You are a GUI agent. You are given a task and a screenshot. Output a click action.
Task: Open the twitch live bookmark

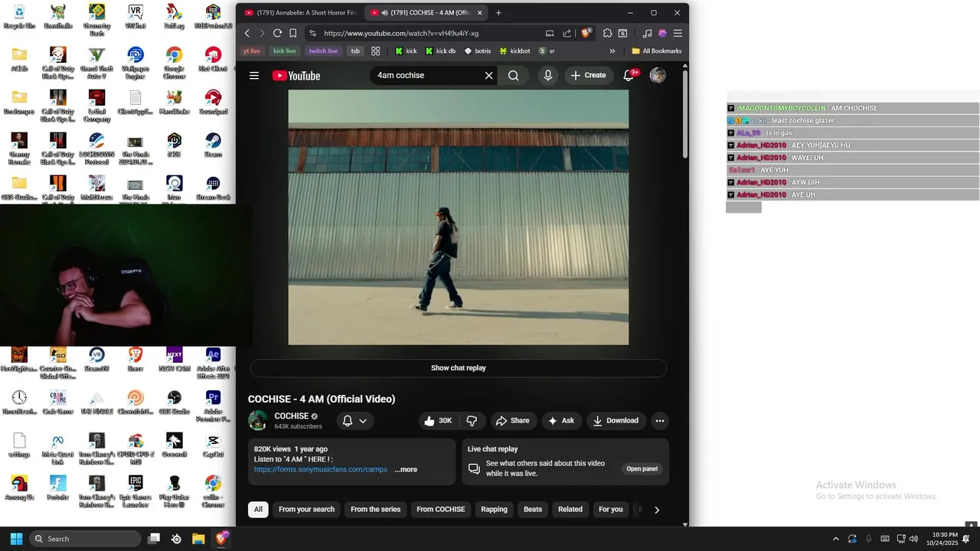point(323,51)
